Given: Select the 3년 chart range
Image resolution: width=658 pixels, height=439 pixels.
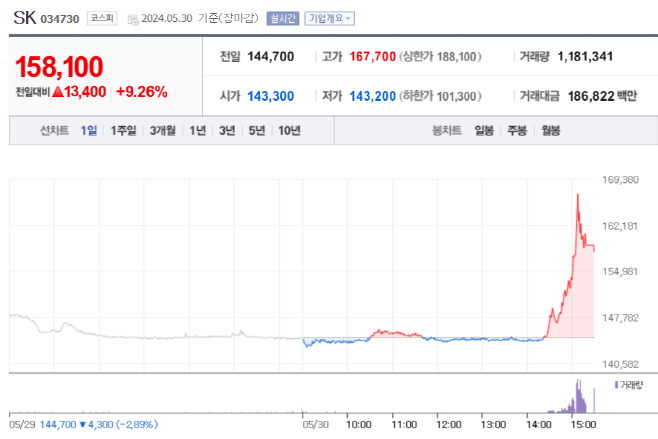Looking at the screenshot, I should [x=227, y=131].
